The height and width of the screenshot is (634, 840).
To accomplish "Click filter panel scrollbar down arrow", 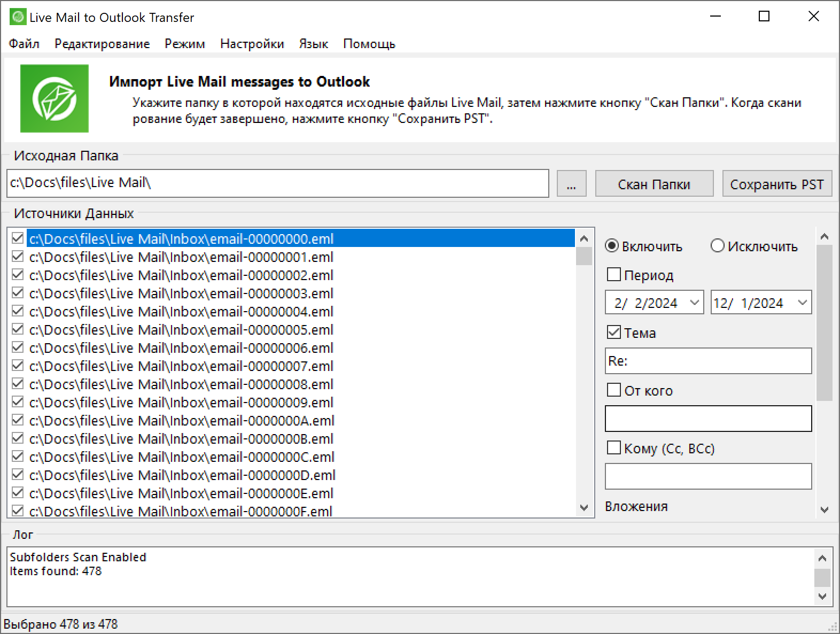I will pos(825,510).
